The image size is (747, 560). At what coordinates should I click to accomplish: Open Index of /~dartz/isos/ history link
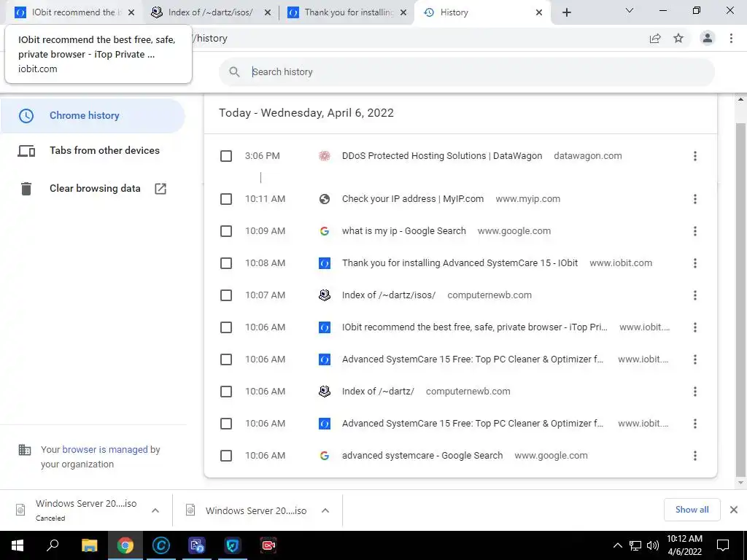pyautogui.click(x=388, y=295)
